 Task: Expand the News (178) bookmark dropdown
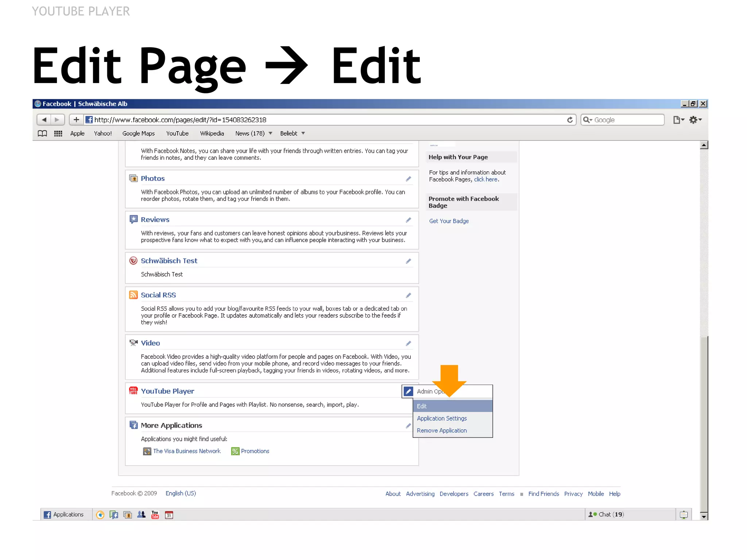coord(270,133)
